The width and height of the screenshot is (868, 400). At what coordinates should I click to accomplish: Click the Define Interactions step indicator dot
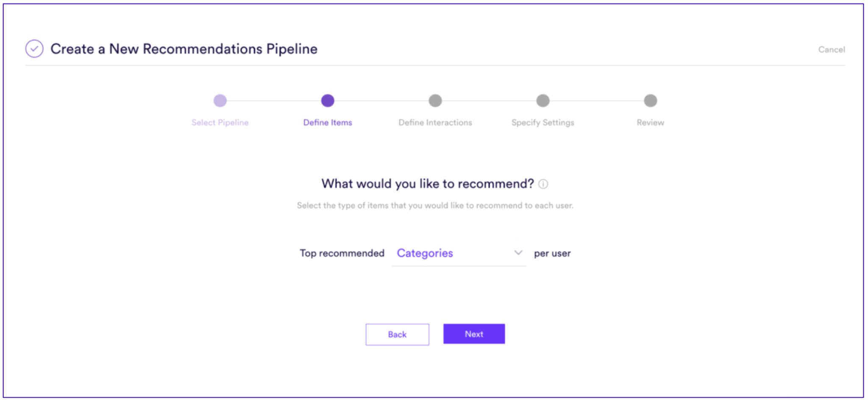coord(435,101)
